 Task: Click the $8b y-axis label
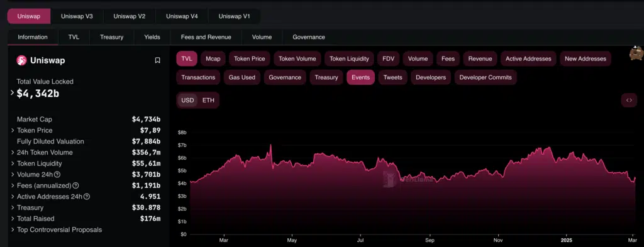182,133
